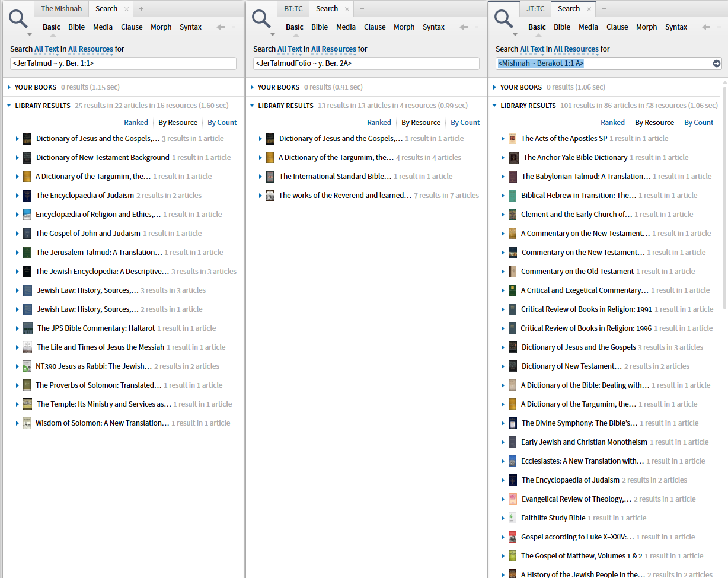The image size is (728, 578).
Task: Switch to Syntax search type in the right panel
Action: [676, 27]
